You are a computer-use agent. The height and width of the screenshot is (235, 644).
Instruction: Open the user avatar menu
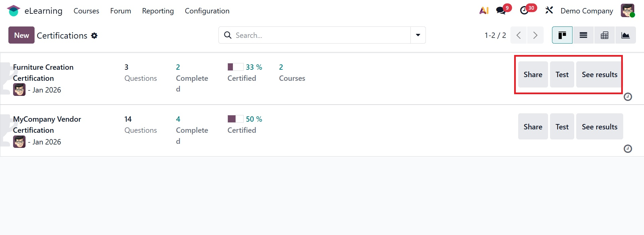pos(627,11)
